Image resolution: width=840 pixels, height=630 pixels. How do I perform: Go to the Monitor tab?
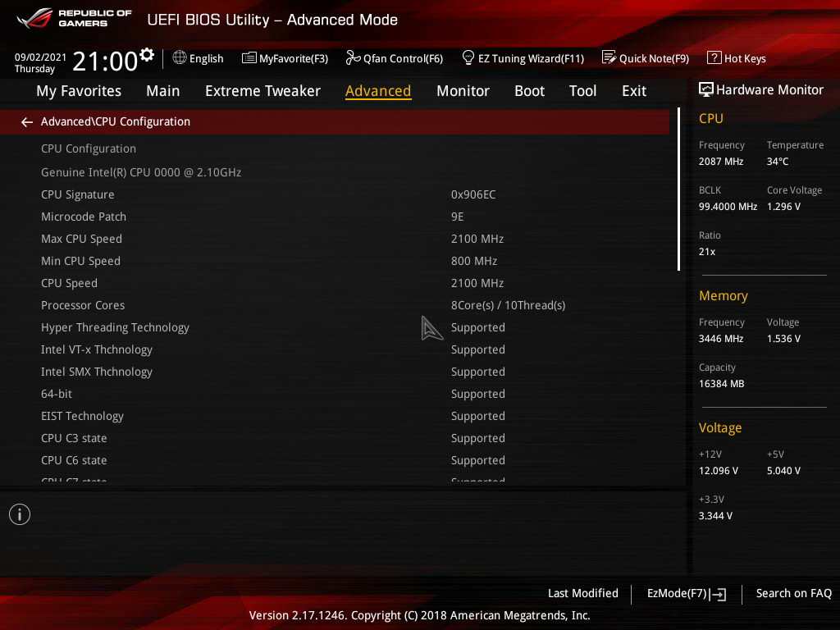click(x=463, y=91)
